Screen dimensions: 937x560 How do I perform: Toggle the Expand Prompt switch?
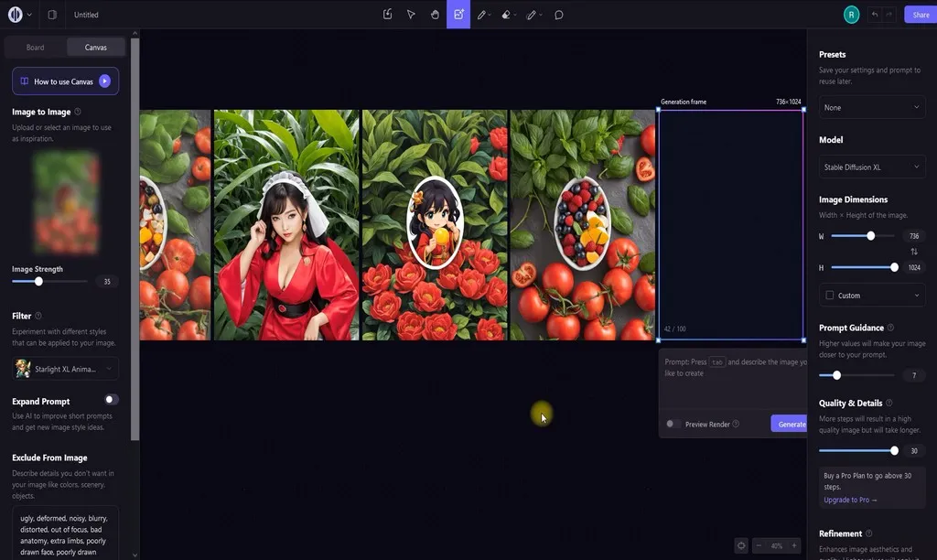coord(110,400)
